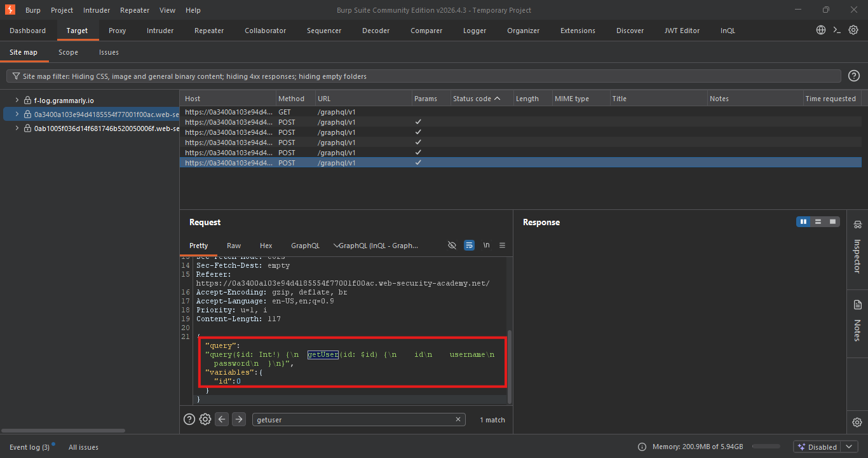Viewport: 868px width, 458px height.
Task: Expand the 0ab1005f036d14f host tree node
Action: click(18, 128)
